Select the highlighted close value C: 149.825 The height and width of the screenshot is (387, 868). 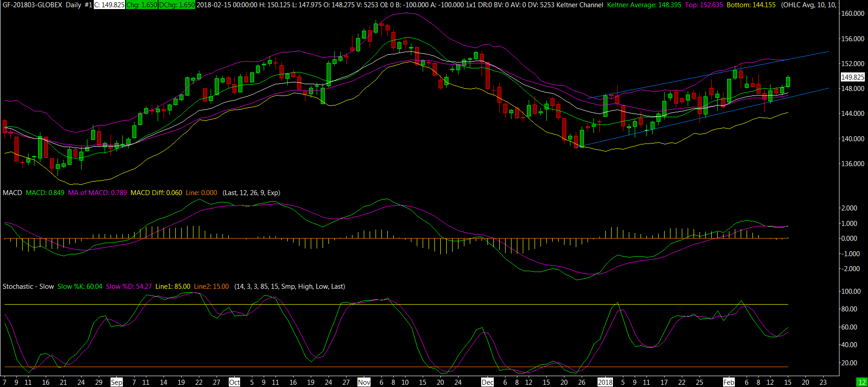(109, 5)
